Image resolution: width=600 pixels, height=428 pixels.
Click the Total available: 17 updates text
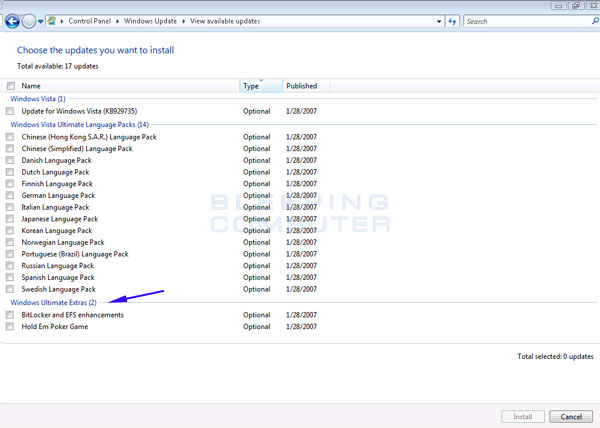point(58,66)
